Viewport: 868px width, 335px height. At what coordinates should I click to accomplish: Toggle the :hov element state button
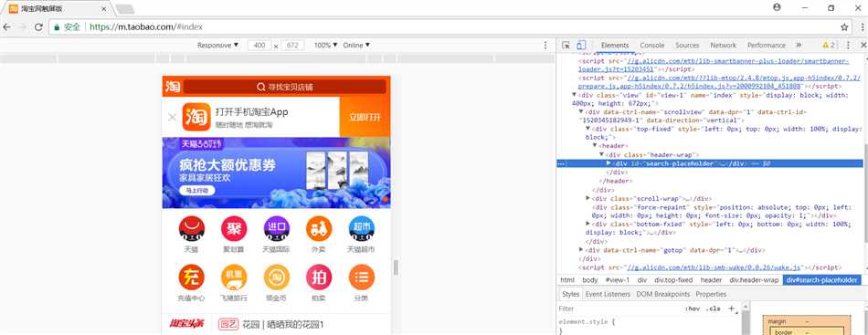point(693,309)
